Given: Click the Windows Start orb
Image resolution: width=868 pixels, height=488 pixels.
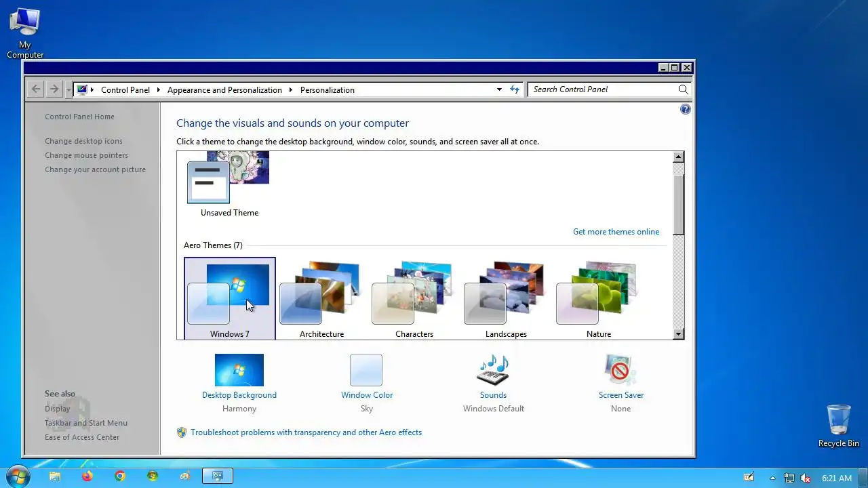Looking at the screenshot, I should tap(18, 476).
